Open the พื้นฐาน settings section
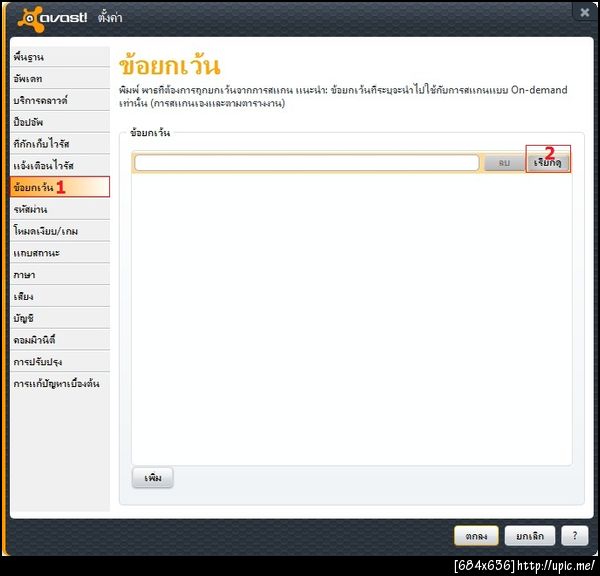 60,57
